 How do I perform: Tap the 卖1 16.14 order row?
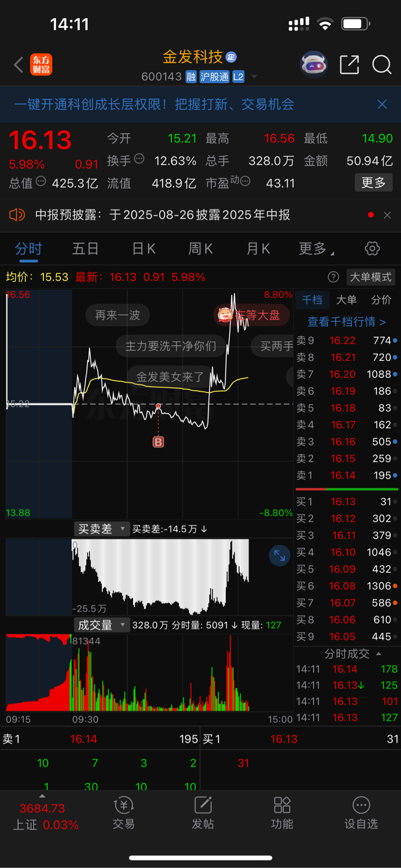(x=347, y=475)
